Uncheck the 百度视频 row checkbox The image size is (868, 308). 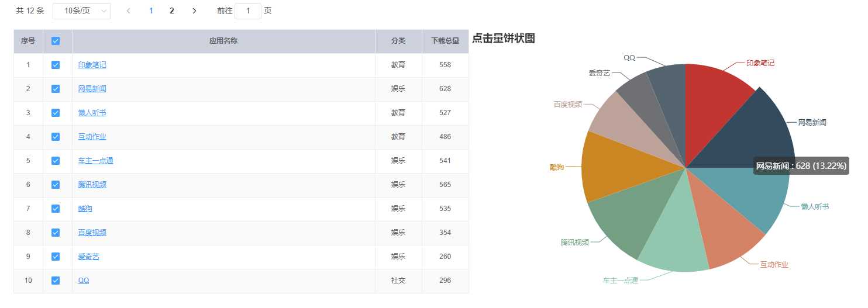[56, 233]
